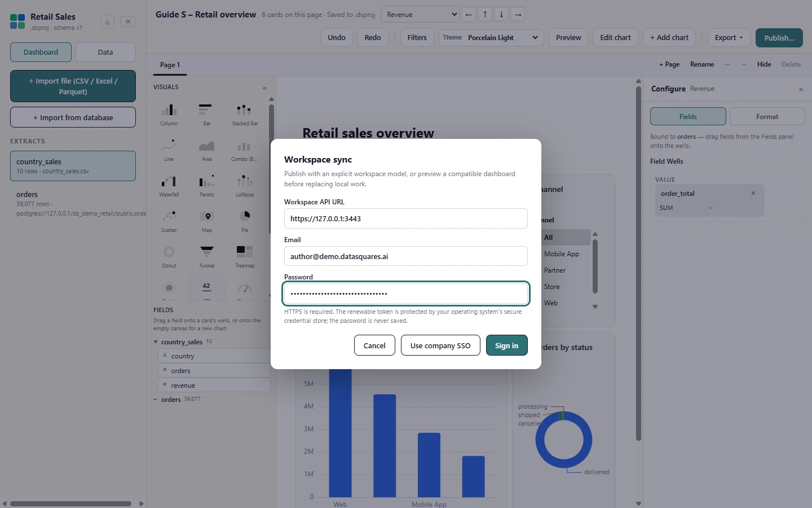Open the Theme Porcelain Light dropdown
The width and height of the screenshot is (812, 508).
click(x=491, y=38)
